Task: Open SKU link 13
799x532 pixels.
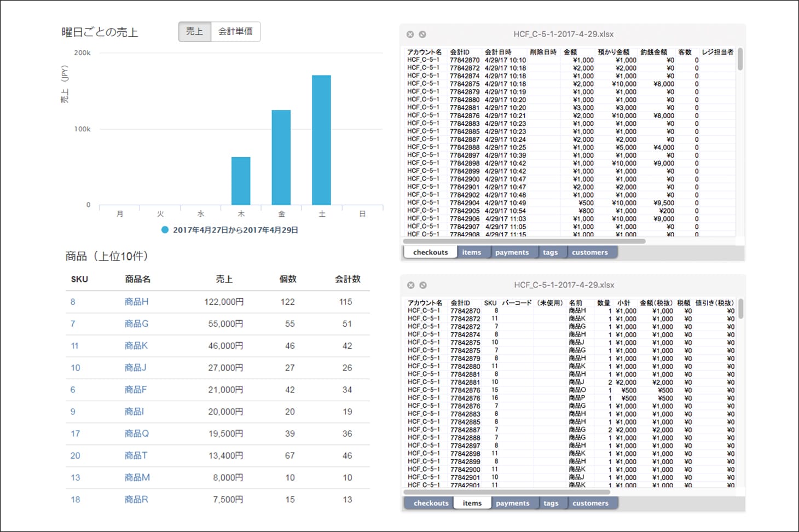Action: point(76,477)
